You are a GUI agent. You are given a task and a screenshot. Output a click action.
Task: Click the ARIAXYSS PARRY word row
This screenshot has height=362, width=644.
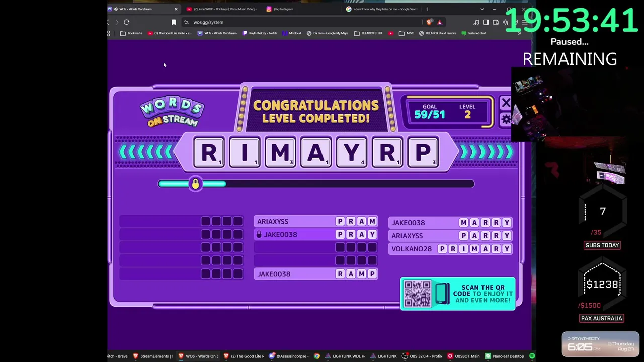pyautogui.click(x=451, y=236)
